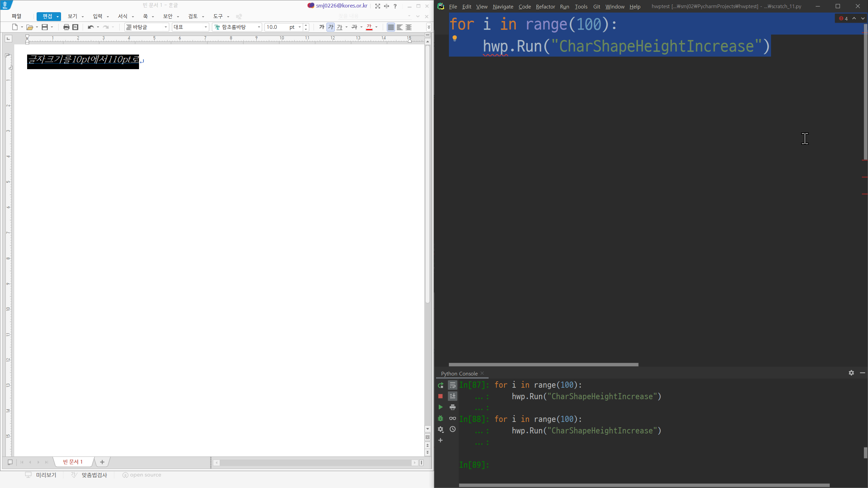Attach debugger to Python console
The image size is (868, 488).
440,418
